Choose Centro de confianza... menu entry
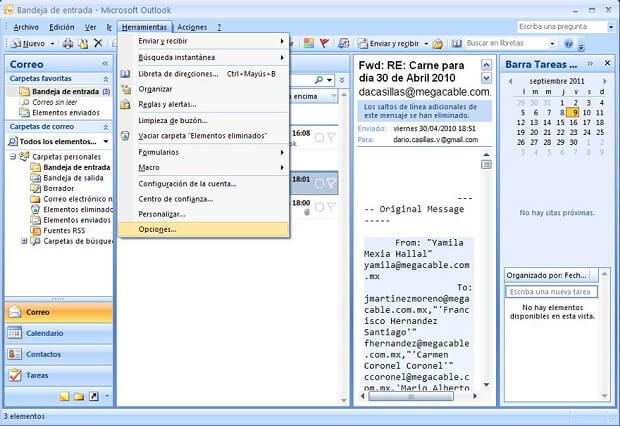620x426 pixels. click(x=204, y=199)
